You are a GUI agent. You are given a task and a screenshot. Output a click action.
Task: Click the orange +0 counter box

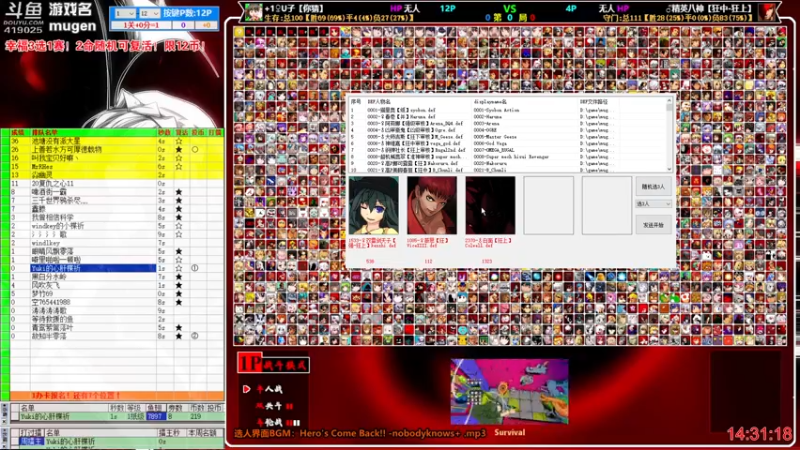coord(207,25)
